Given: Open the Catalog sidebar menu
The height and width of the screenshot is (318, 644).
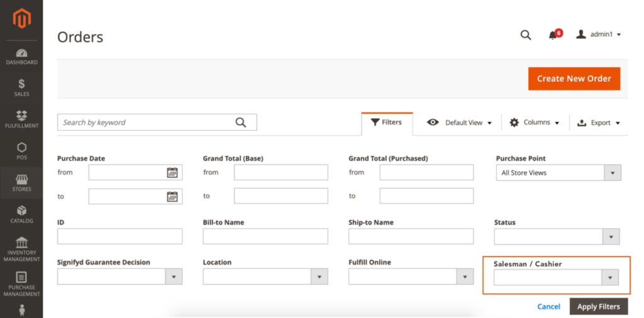Looking at the screenshot, I should 21,214.
